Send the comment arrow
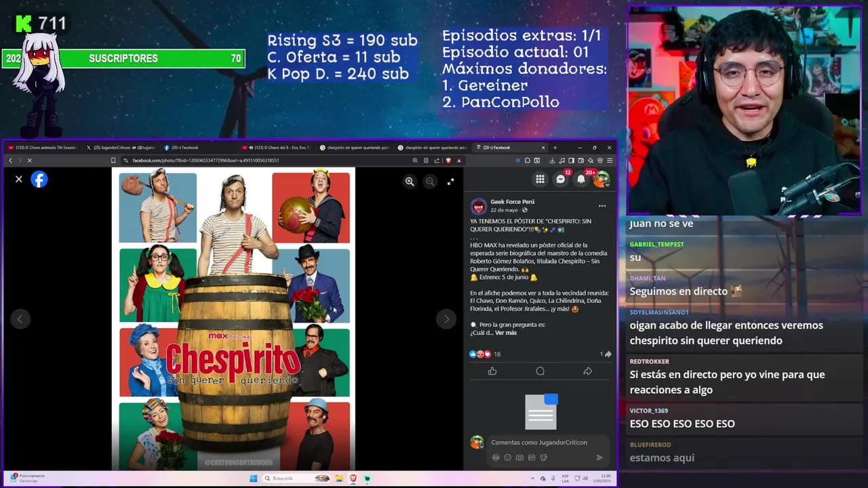Image resolution: width=868 pixels, height=488 pixels. 599,457
